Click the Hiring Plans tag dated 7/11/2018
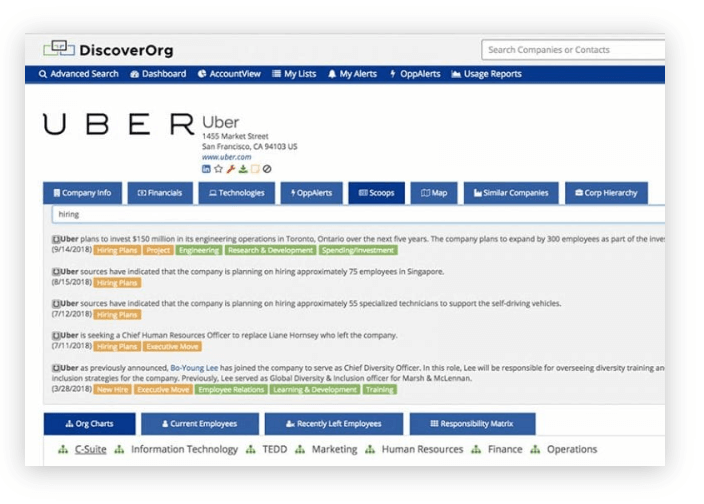The height and width of the screenshot is (504, 704). click(x=117, y=346)
